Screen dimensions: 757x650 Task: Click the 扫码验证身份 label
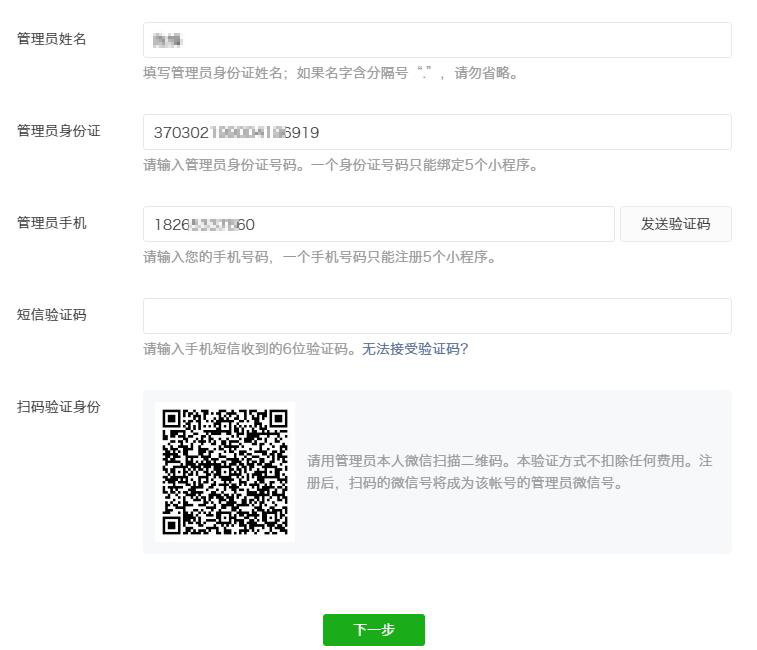58,407
